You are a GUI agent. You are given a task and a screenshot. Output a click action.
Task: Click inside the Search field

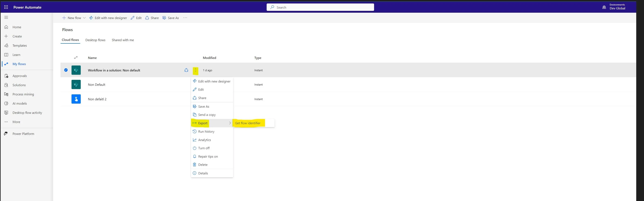coord(320,7)
